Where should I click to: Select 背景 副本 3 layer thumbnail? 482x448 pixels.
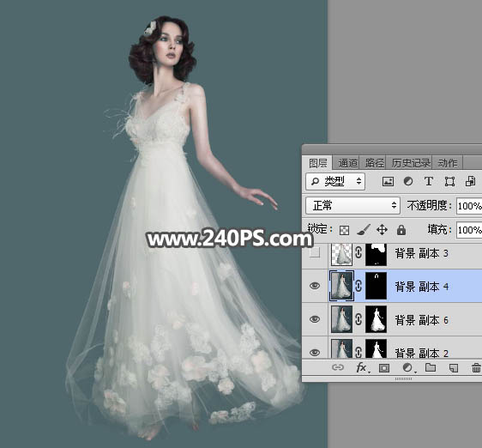coord(341,254)
